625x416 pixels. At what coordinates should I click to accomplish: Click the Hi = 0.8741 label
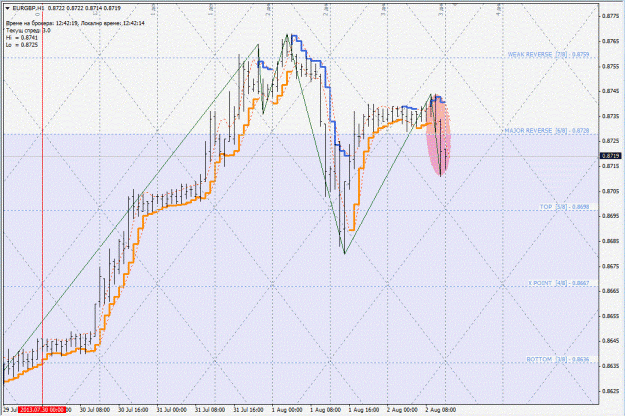22,37
